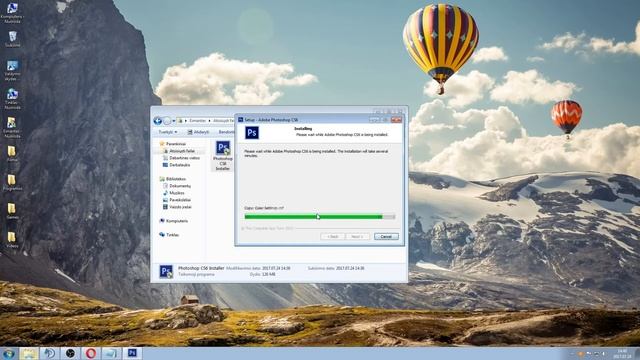Click the Explorer back navigation arrow
The width and height of the screenshot is (640, 360).
(158, 120)
